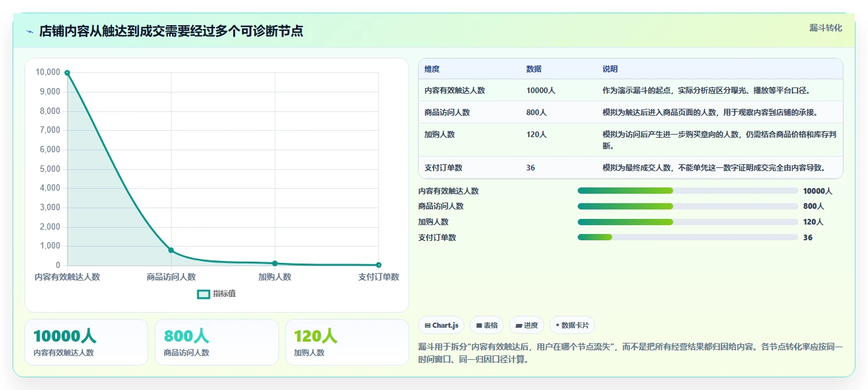The height and width of the screenshot is (390, 868).
Task: Click the 1,000 y-axis label
Action: pyautogui.click(x=50, y=247)
